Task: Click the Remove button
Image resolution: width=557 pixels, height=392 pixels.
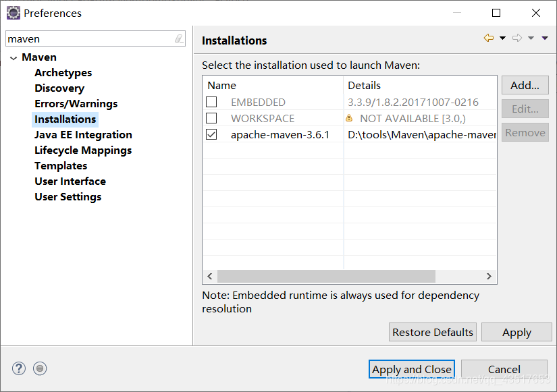Action: coord(525,132)
